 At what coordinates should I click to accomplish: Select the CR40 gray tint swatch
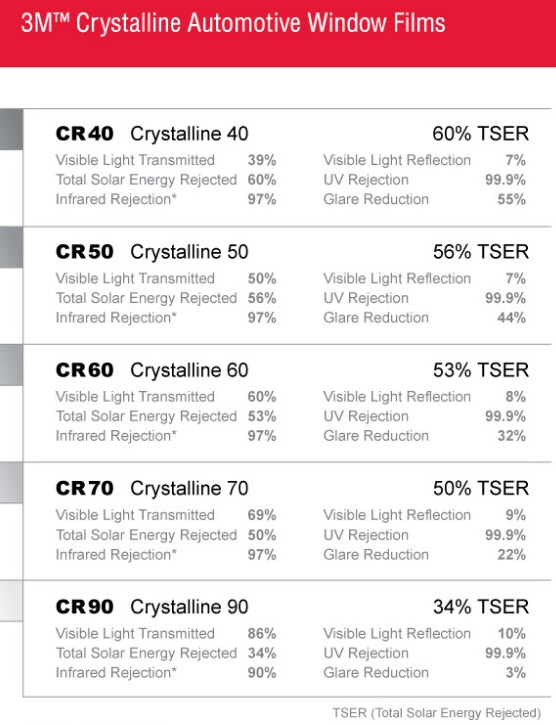(x=11, y=129)
